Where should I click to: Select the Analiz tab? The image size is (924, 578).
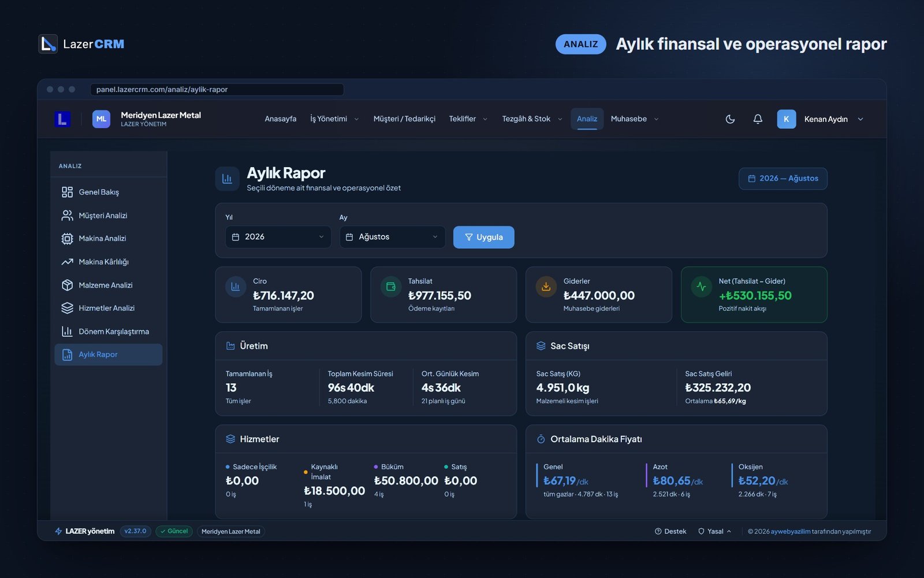point(587,119)
